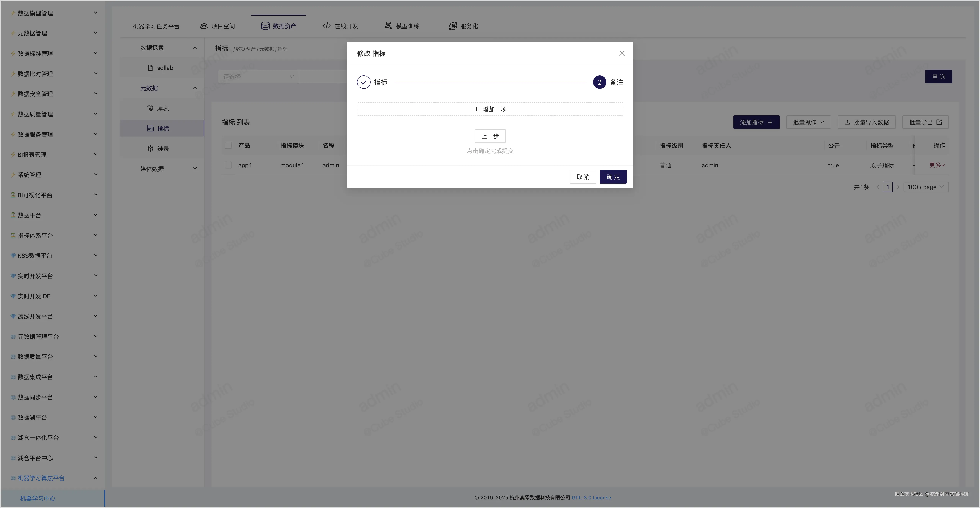
Task: Toggle the select-all checkbox in table header
Action: coord(228,145)
